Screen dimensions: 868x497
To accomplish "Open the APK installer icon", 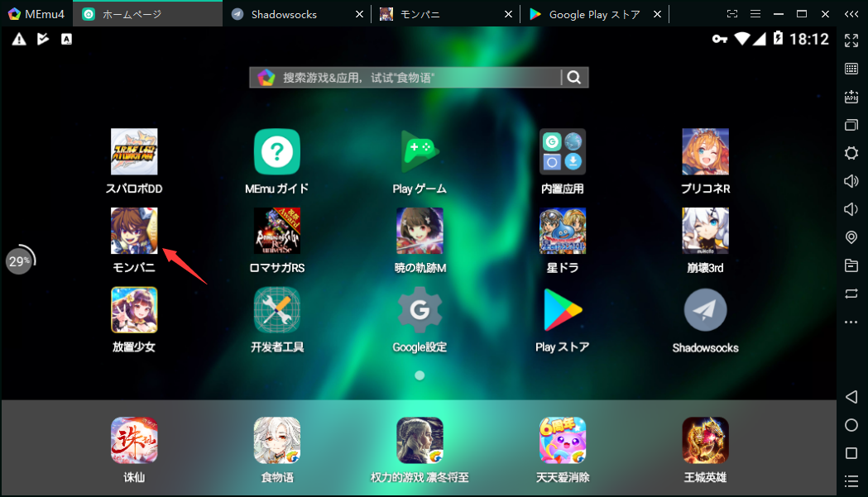I will 851,97.
